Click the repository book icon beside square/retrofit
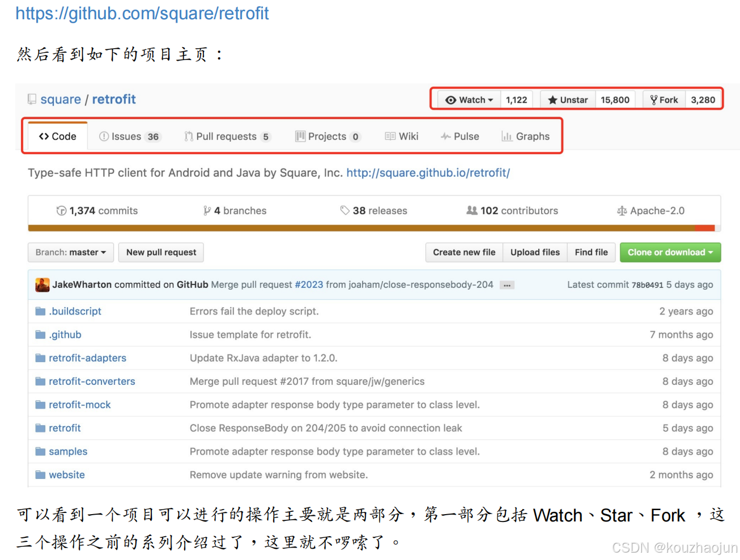 pyautogui.click(x=31, y=99)
